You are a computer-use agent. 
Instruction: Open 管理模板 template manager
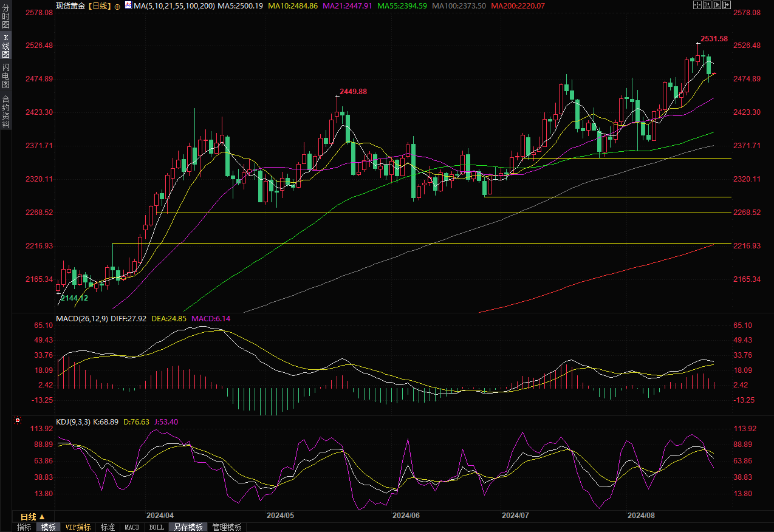(x=227, y=527)
